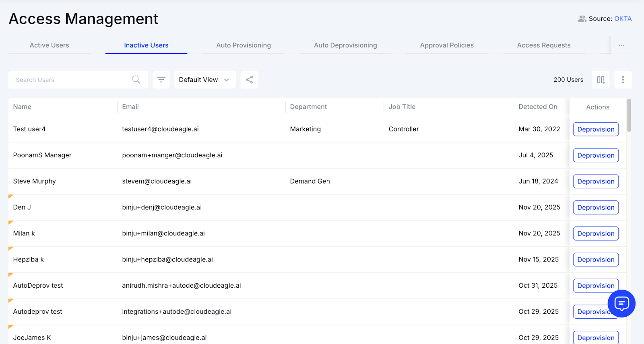The image size is (644, 344).
Task: Click the table vertical scrollbar
Action: coord(629,115)
